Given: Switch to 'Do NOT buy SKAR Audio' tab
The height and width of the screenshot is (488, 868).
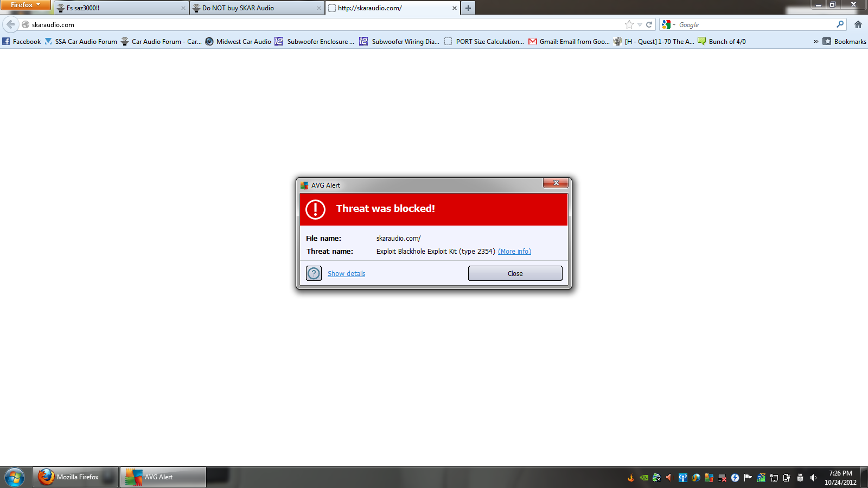Looking at the screenshot, I should tap(256, 8).
